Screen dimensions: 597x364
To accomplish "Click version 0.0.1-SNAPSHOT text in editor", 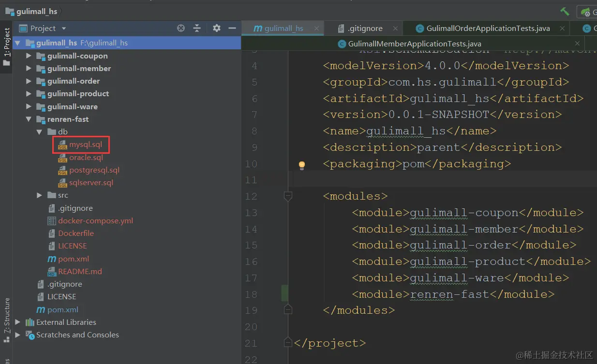I will pyautogui.click(x=439, y=115).
